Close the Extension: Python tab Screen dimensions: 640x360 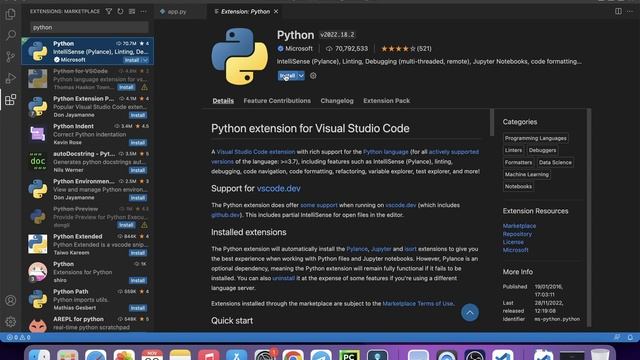[276, 11]
